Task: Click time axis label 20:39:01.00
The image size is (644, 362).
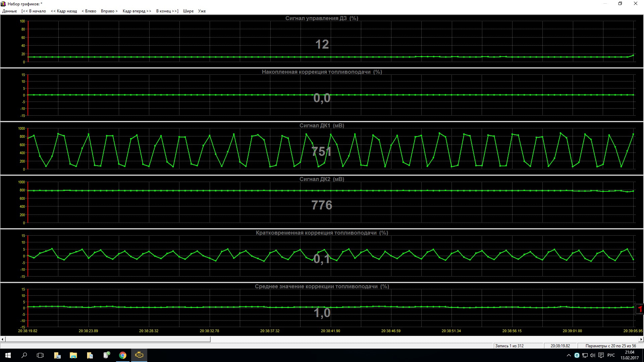Action: (572, 331)
